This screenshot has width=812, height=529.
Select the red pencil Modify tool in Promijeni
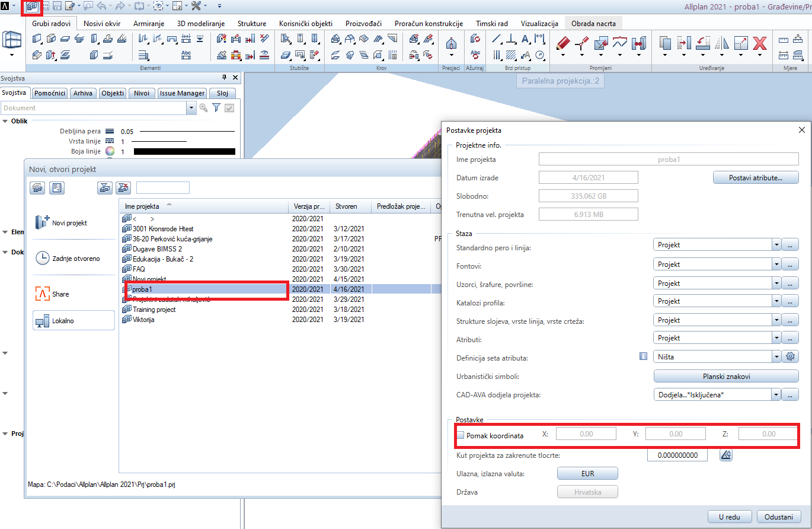(564, 43)
